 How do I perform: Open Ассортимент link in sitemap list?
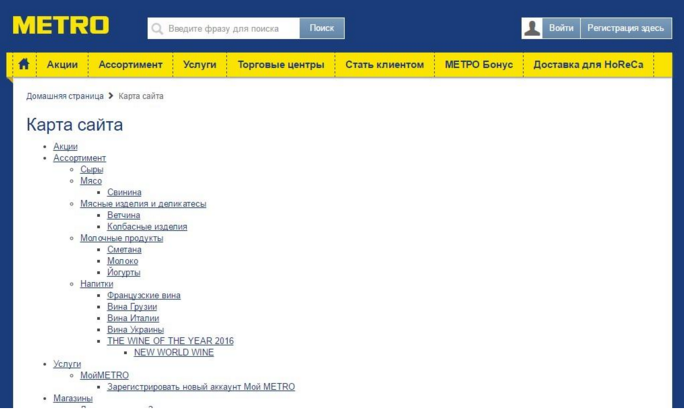coord(79,158)
